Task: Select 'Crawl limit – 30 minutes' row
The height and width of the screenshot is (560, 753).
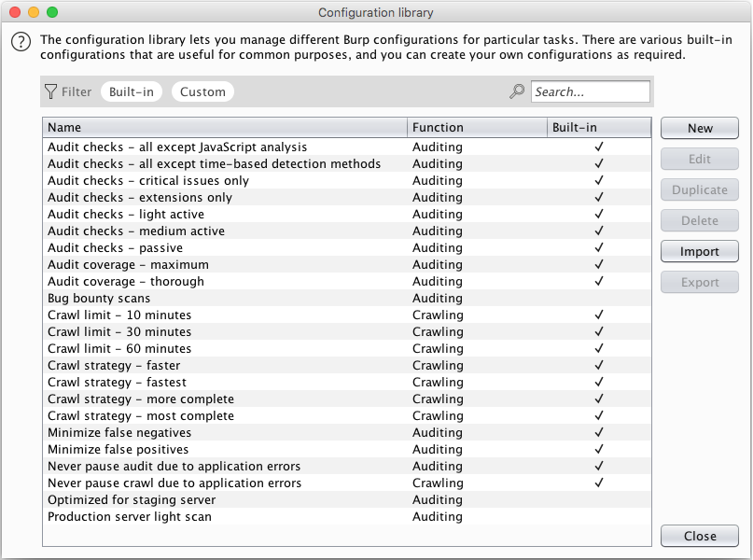Action: 347,332
